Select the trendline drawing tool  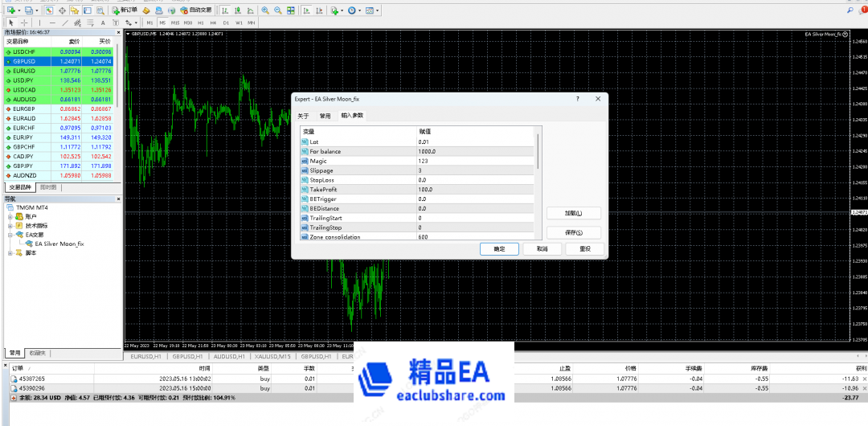tap(65, 23)
